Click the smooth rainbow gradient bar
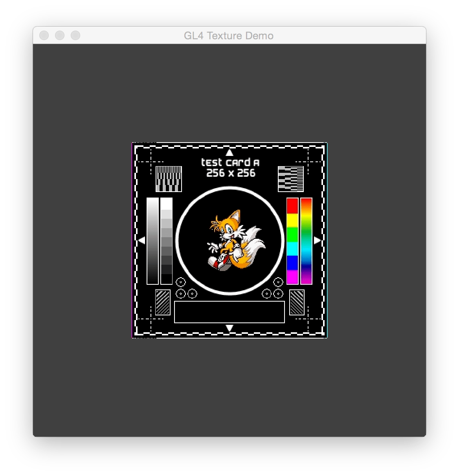The height and width of the screenshot is (476, 459). pos(306,241)
